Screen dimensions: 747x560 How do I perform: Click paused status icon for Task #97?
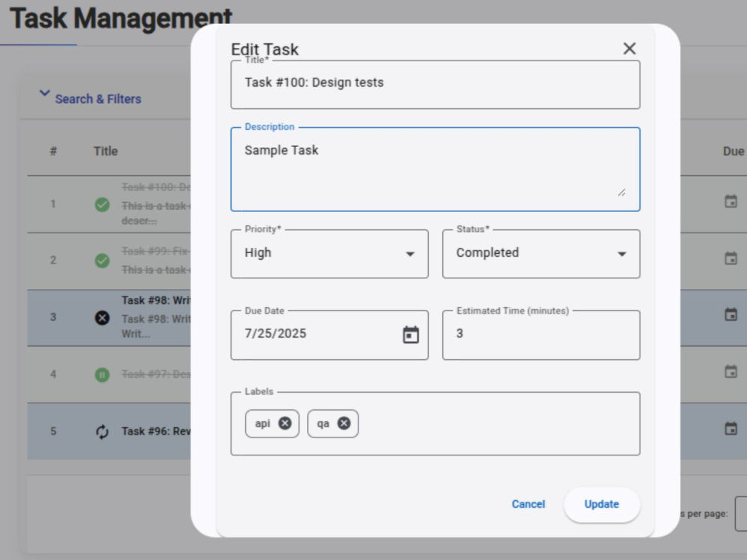102,375
